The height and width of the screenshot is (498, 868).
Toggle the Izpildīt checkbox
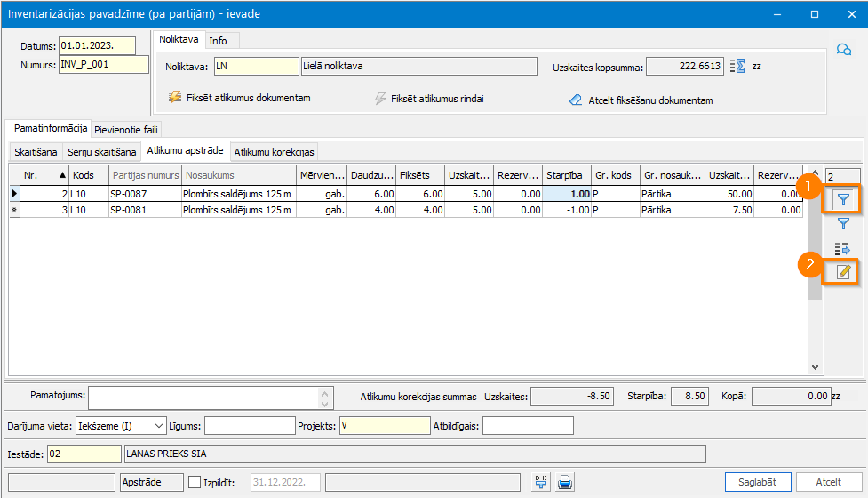[195, 482]
